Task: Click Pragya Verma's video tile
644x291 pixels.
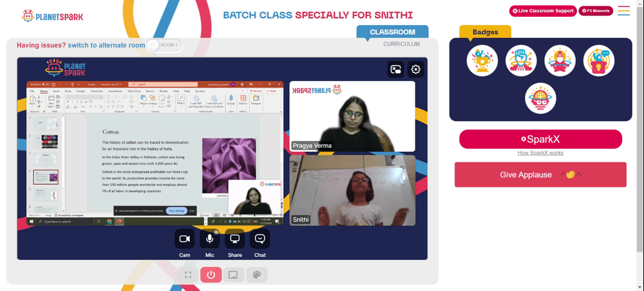Action: (352, 117)
